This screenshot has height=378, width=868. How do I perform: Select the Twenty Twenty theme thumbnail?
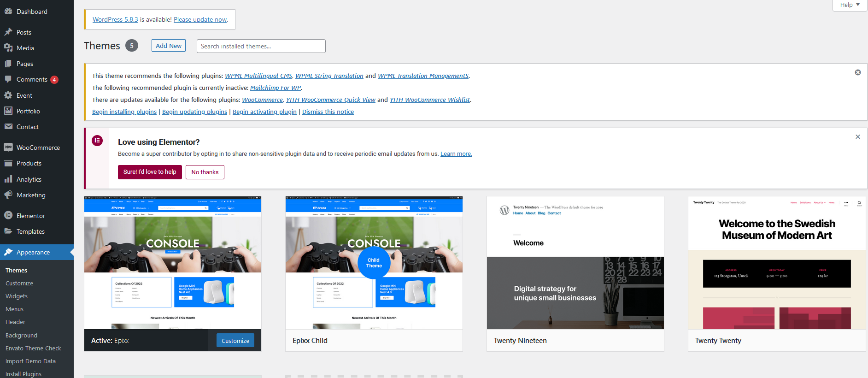tap(777, 263)
